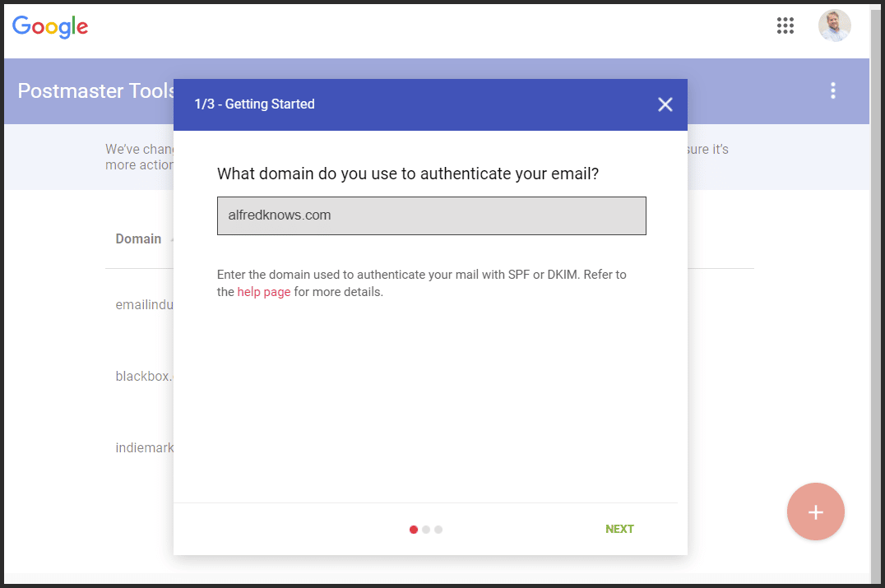This screenshot has height=588, width=885.
Task: Click the domain input field with alfredknows.com
Action: pyautogui.click(x=431, y=215)
